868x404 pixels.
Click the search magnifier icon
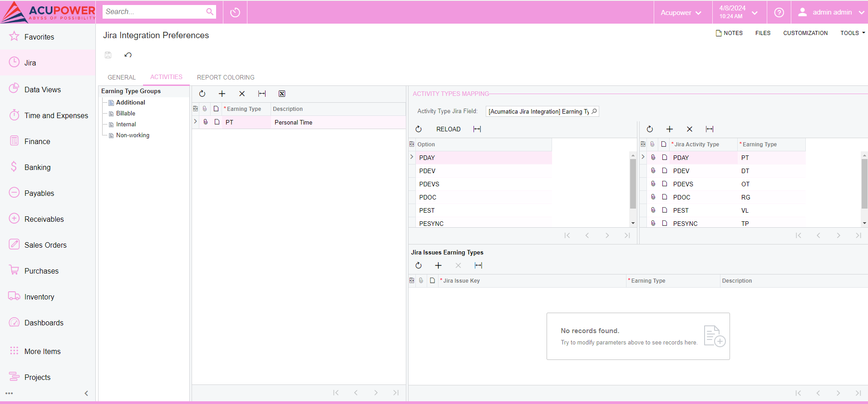coord(210,12)
